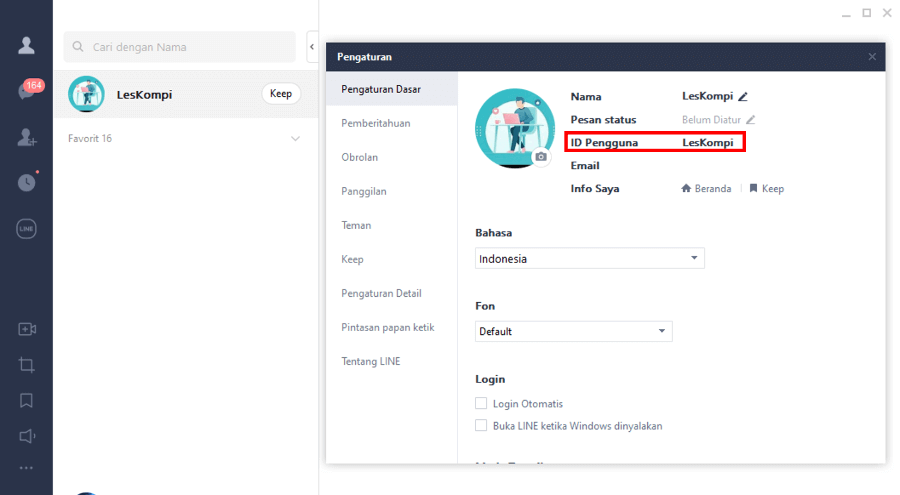Open the more options ellipsis icon
The height and width of the screenshot is (495, 900).
[x=26, y=468]
